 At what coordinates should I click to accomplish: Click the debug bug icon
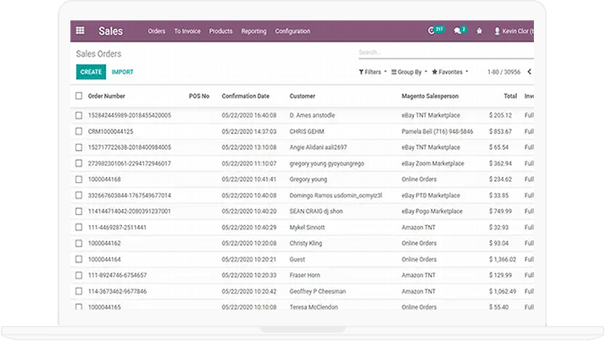coord(480,31)
